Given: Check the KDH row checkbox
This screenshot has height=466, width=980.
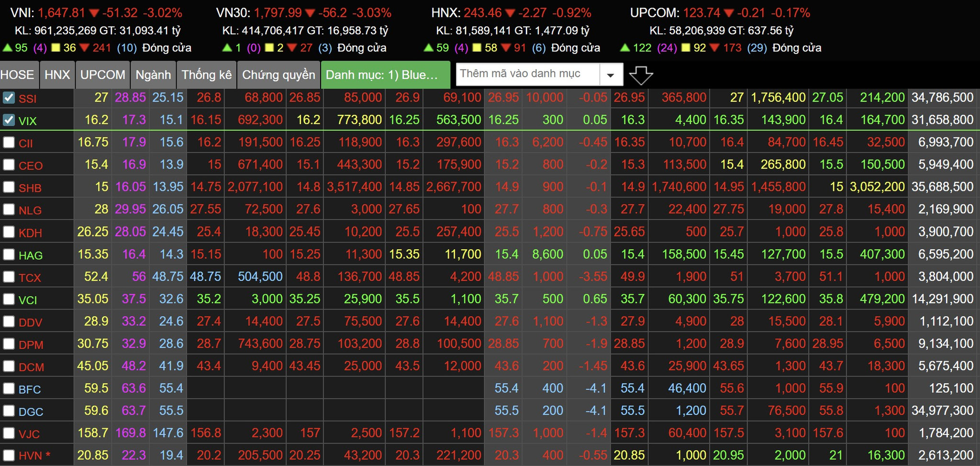Looking at the screenshot, I should pyautogui.click(x=9, y=232).
